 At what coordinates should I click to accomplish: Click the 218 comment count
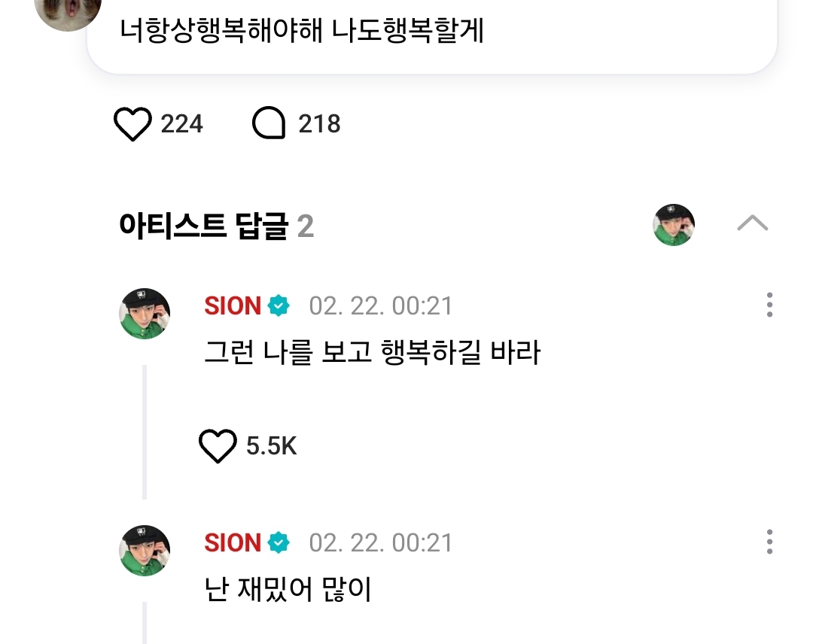tap(319, 124)
